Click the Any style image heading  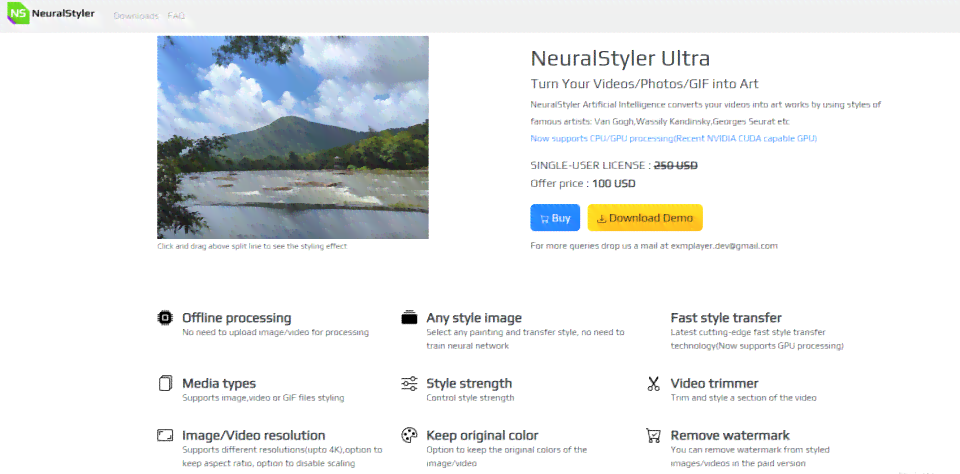474,318
